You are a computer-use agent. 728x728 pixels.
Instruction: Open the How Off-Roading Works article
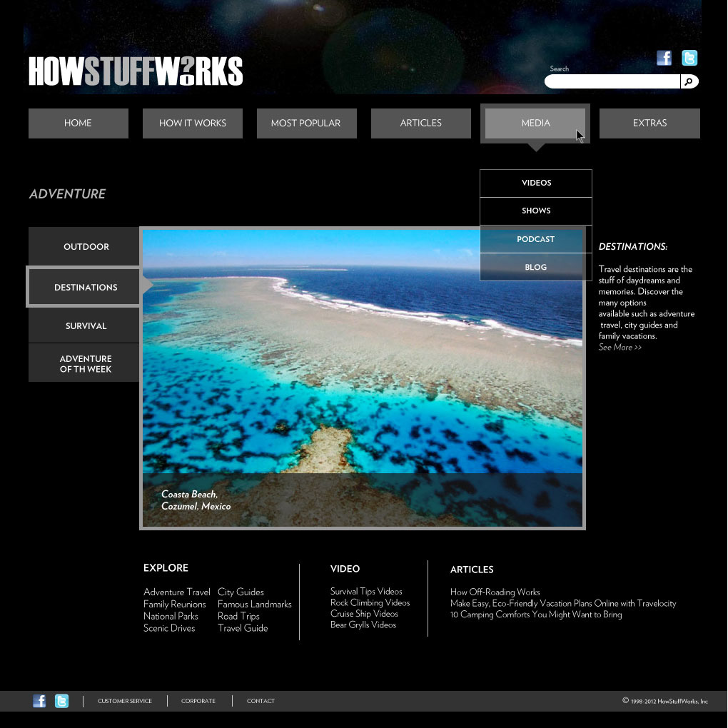pos(495,592)
